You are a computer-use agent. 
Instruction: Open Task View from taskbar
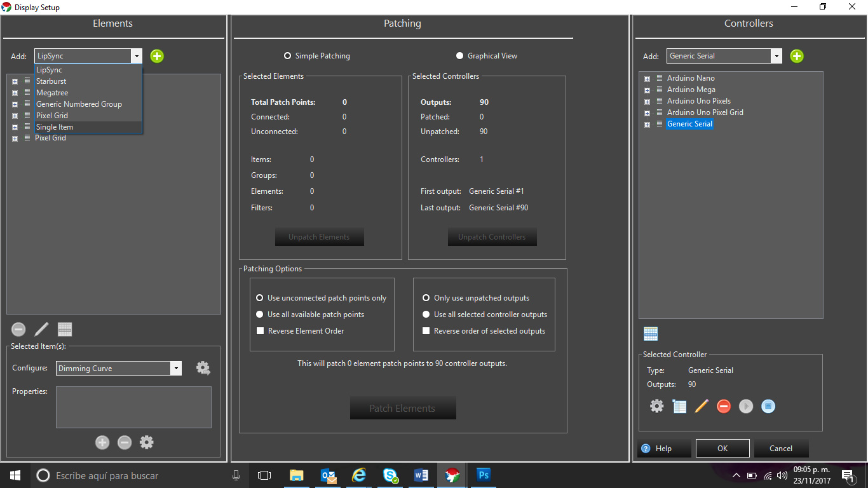(x=264, y=475)
